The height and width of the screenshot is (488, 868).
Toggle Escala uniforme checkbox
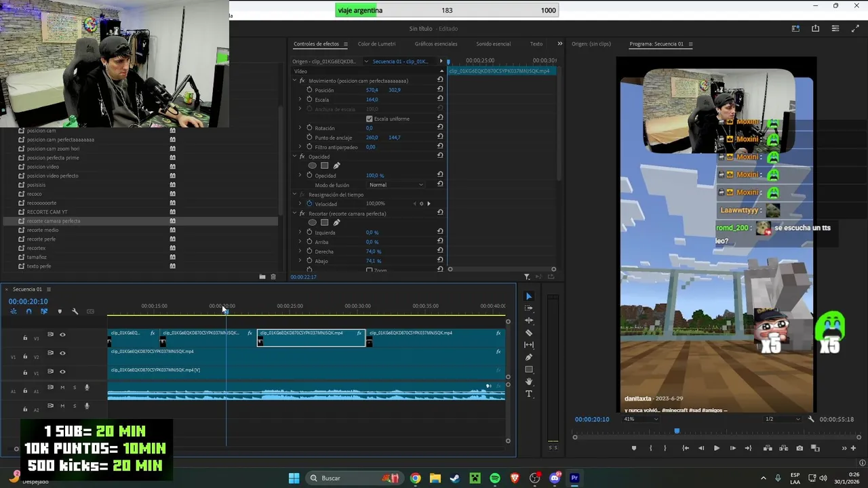click(369, 119)
